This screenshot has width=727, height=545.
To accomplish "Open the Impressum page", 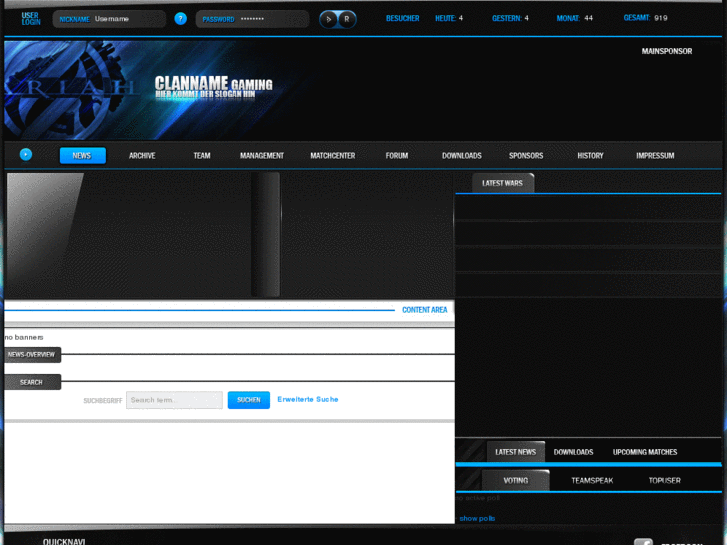I will tap(655, 156).
